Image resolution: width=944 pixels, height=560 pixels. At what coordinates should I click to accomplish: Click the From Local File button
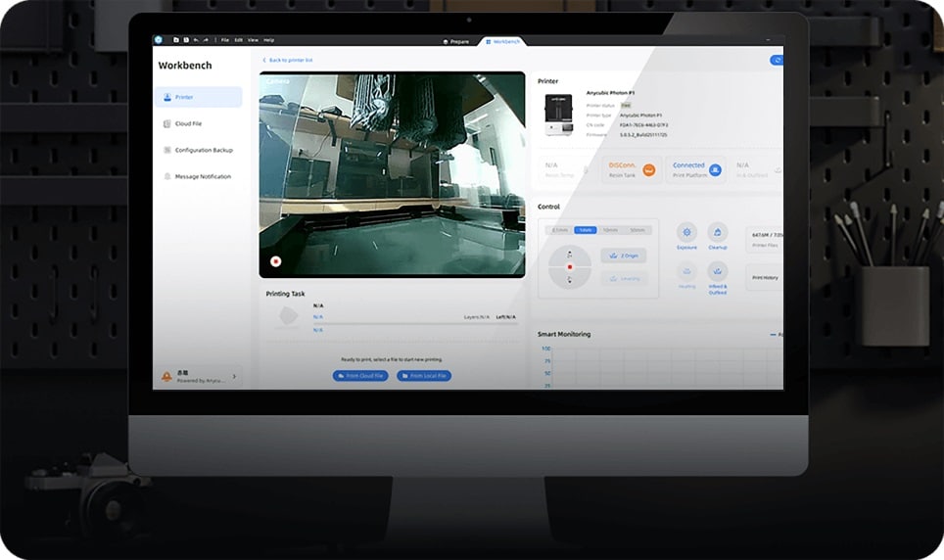tap(424, 376)
